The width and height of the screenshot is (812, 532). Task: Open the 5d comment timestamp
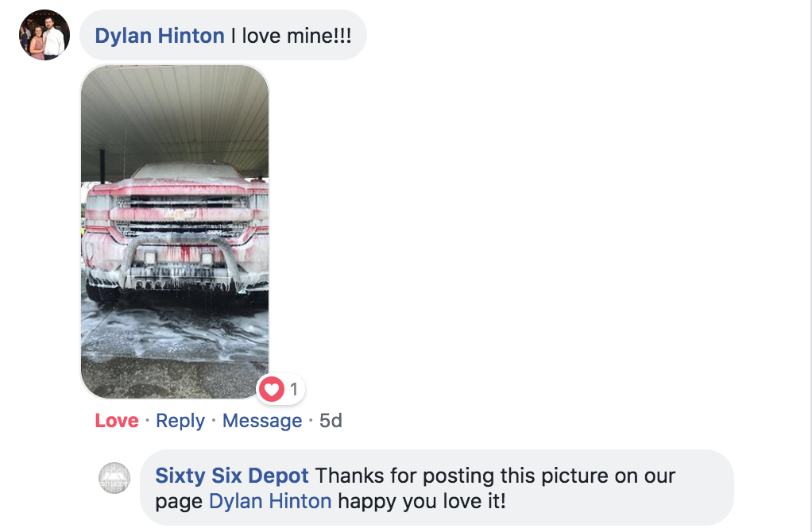coord(331,420)
